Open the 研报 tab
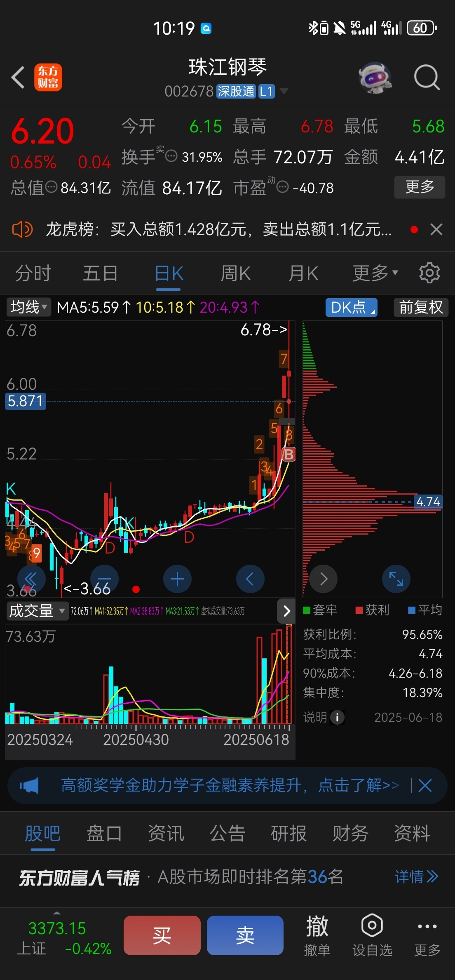455x980 pixels. [288, 833]
